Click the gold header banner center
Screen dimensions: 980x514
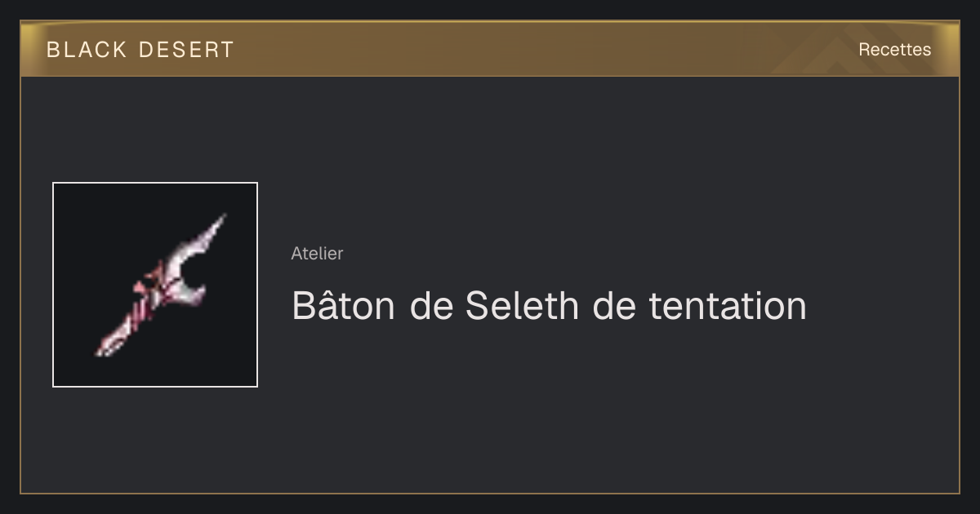coord(490,49)
